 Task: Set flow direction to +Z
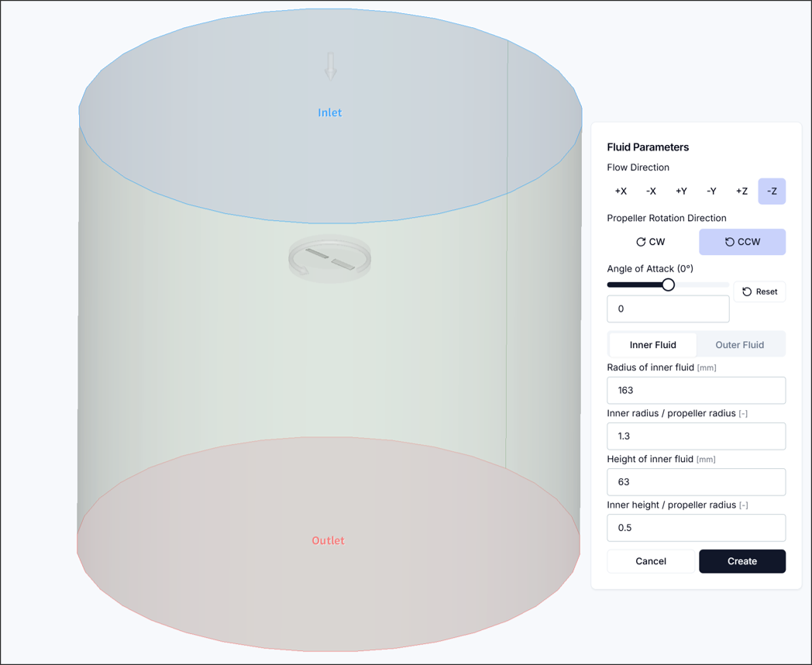[x=741, y=191]
